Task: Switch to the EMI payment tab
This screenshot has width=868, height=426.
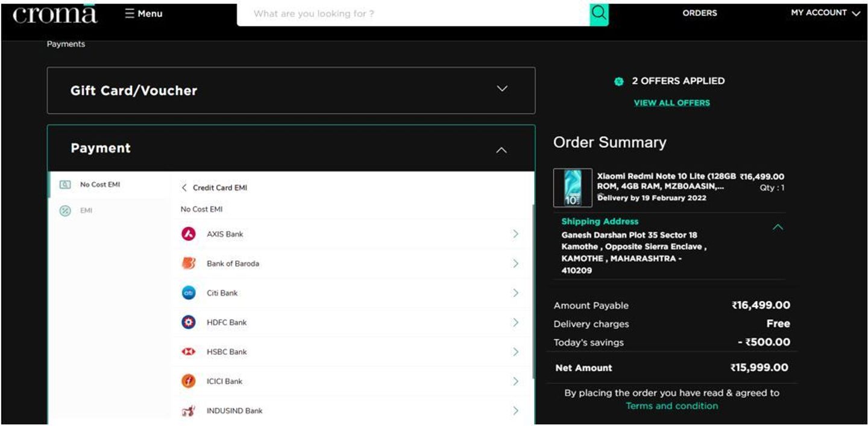Action: click(86, 211)
